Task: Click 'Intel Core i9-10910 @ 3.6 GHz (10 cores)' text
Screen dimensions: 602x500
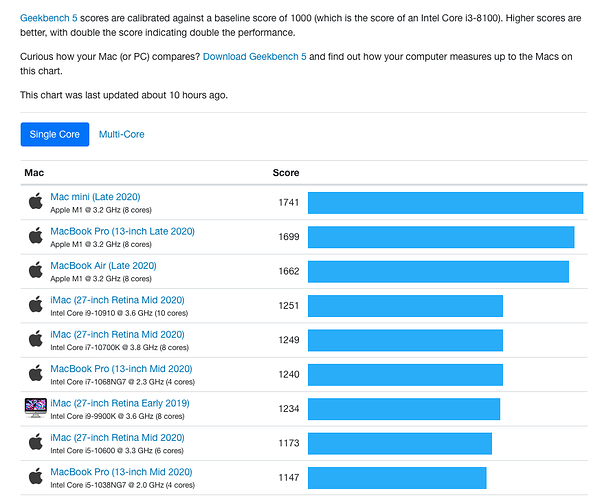Action: pos(119,313)
